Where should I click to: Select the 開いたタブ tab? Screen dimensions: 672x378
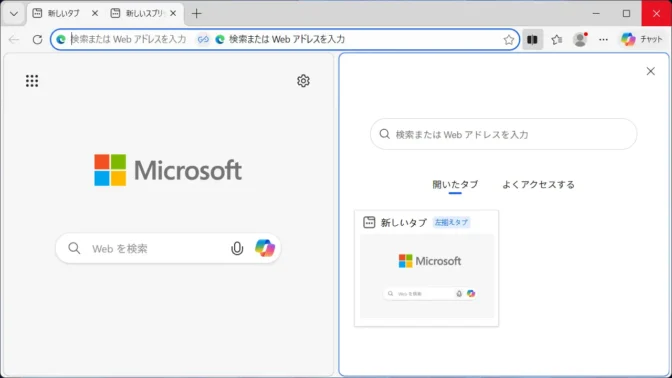(x=455, y=185)
